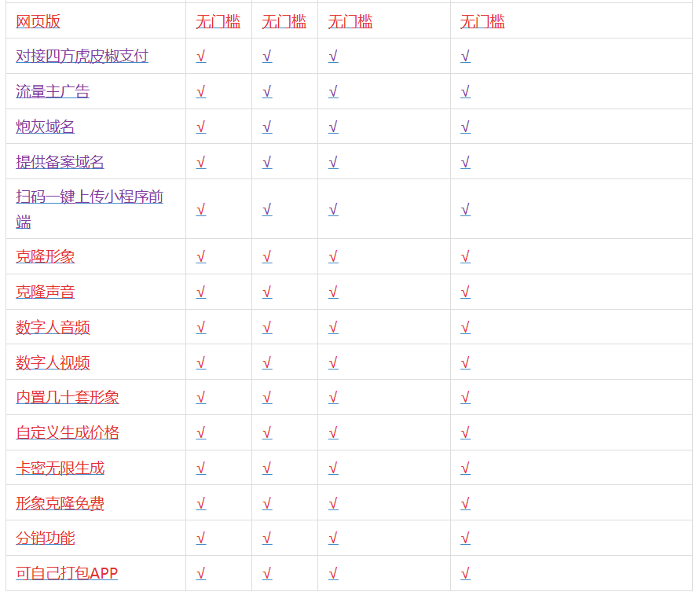Open the 自定义生成价格 feature link
Image resolution: width=700 pixels, height=603 pixels.
coord(67,432)
